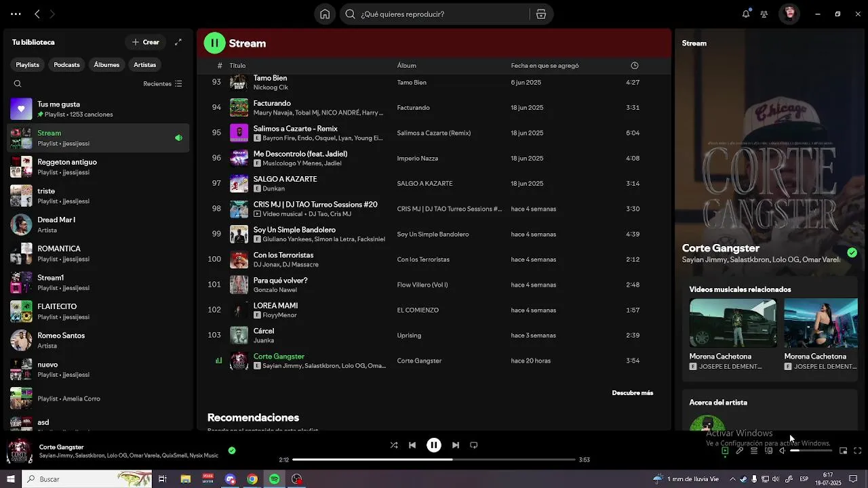
Task: Open the Spotify menu with the three dots
Action: tap(16, 14)
